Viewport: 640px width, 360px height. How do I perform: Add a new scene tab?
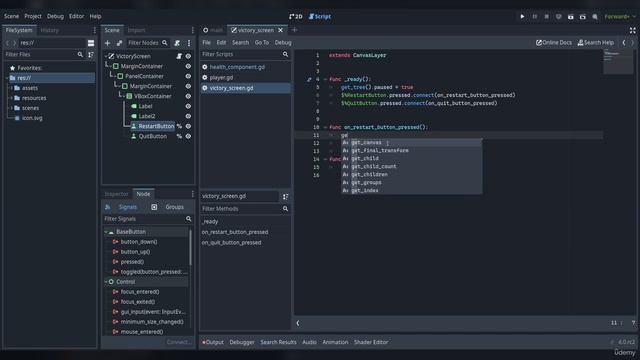[294, 30]
